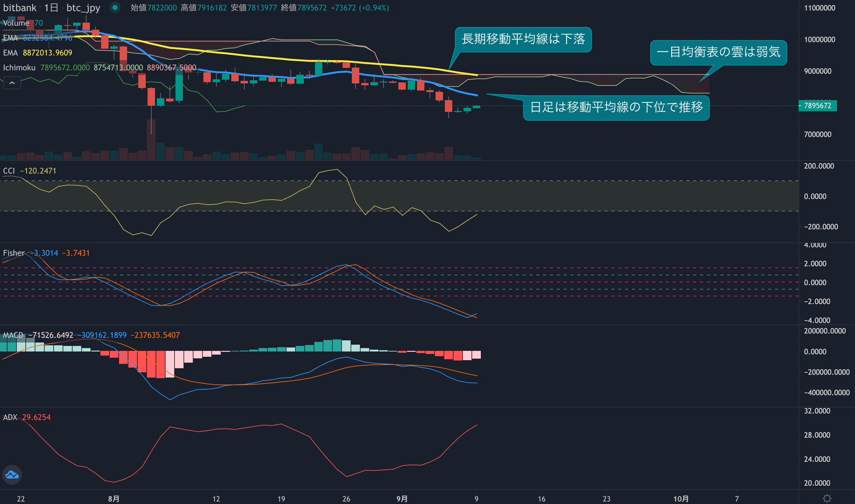Screen dimensions: 855x504
Task: Select the 長期移動平均線は下落 callout
Action: point(523,39)
